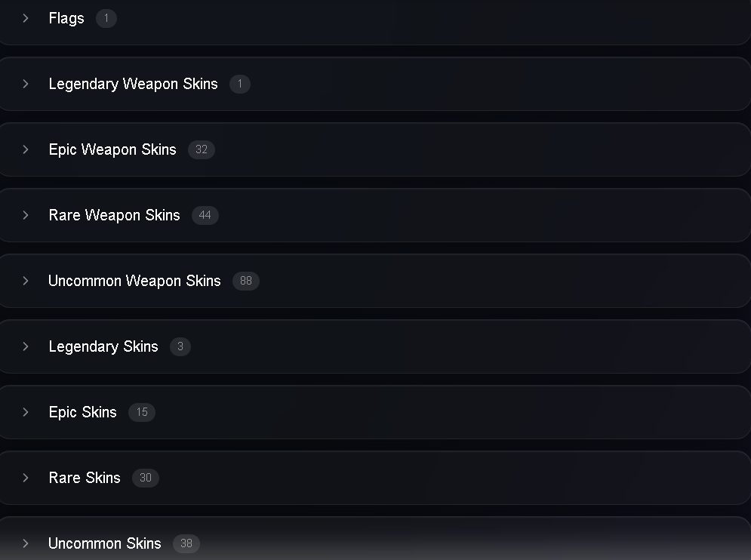Click the arrow icon next to Legendary Skins
The height and width of the screenshot is (560, 751).
(26, 346)
